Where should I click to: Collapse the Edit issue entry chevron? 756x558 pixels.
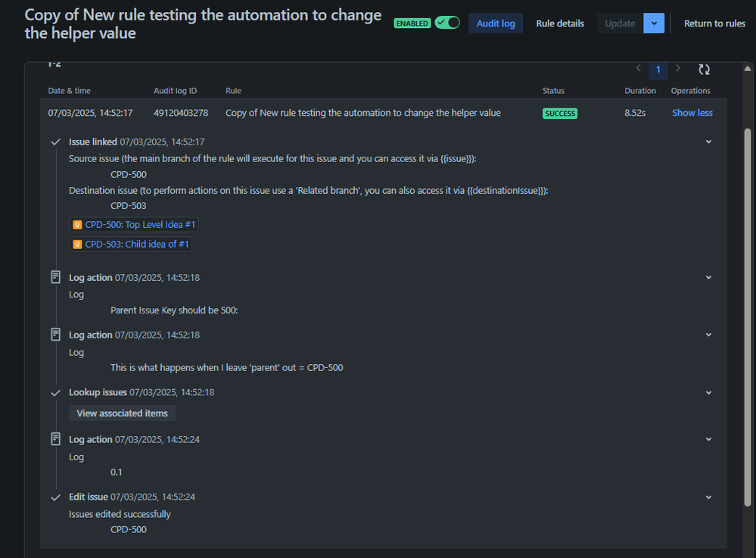tap(708, 497)
